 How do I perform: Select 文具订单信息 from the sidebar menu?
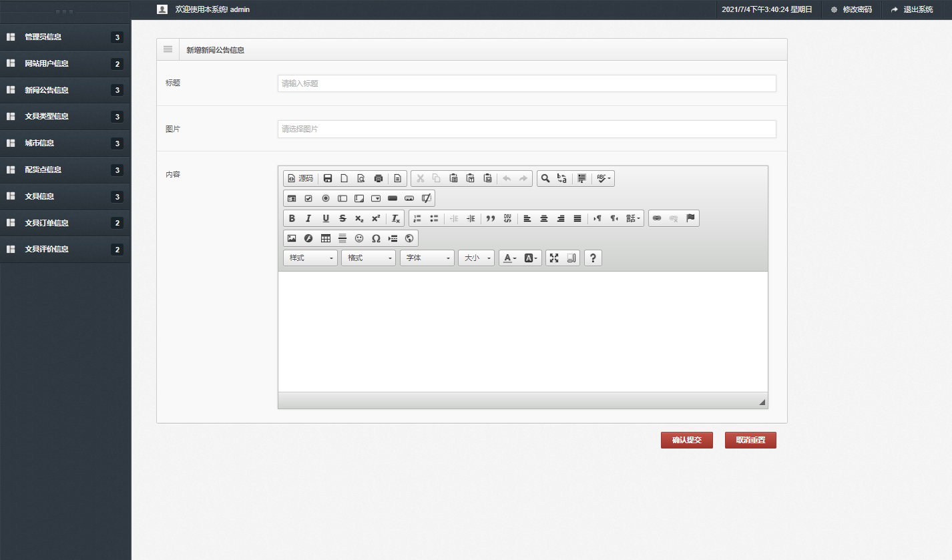[47, 223]
